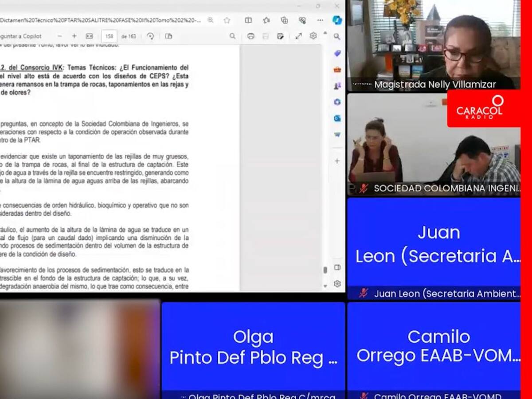Open Copilot from the Edge toolbar

(x=337, y=20)
